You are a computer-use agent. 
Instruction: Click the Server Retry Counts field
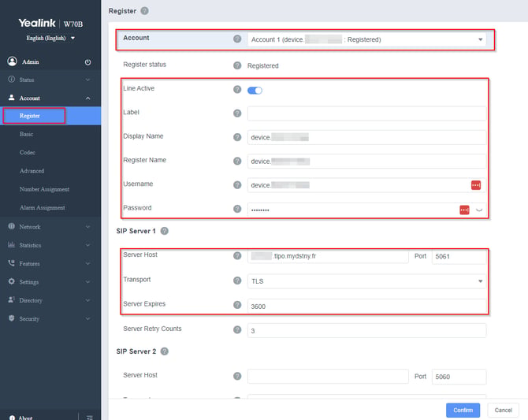[366, 330]
